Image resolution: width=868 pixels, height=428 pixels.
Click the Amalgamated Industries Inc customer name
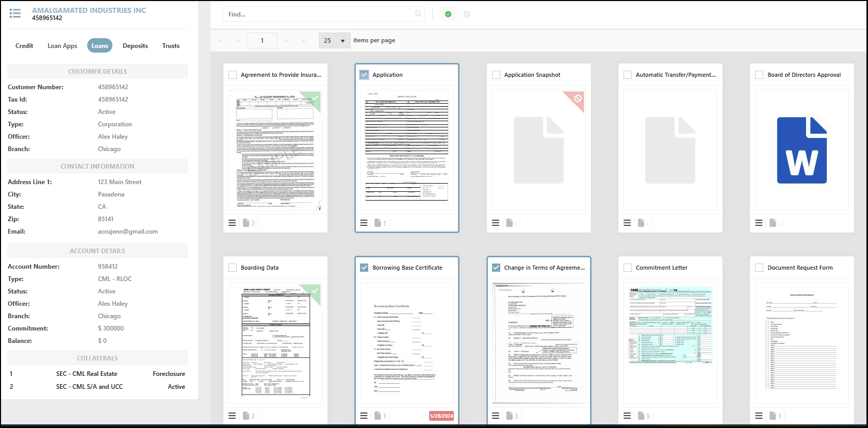[x=89, y=10]
